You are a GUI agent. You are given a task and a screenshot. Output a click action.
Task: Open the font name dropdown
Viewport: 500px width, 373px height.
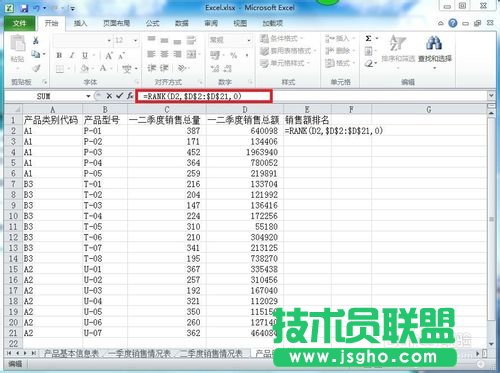click(x=109, y=41)
